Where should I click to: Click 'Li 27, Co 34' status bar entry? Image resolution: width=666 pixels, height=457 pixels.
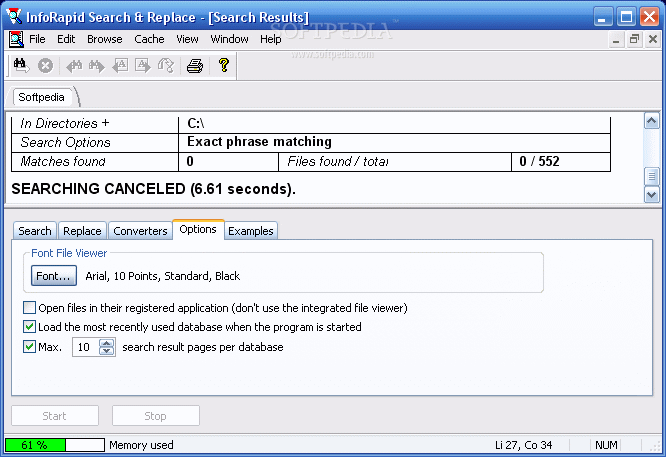click(x=523, y=445)
